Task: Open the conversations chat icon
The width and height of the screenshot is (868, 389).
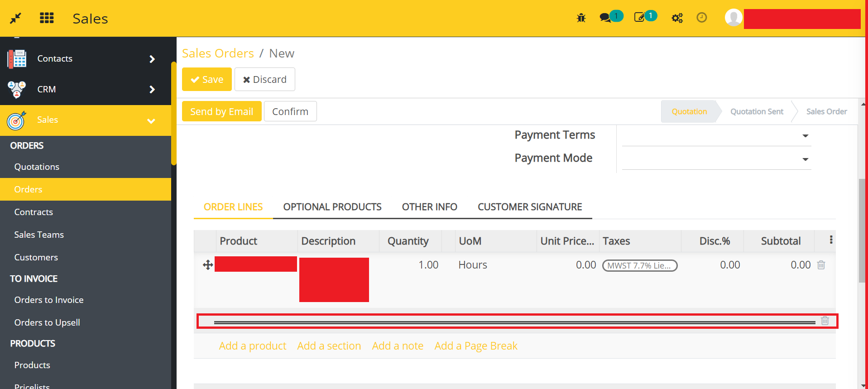Action: click(x=605, y=18)
